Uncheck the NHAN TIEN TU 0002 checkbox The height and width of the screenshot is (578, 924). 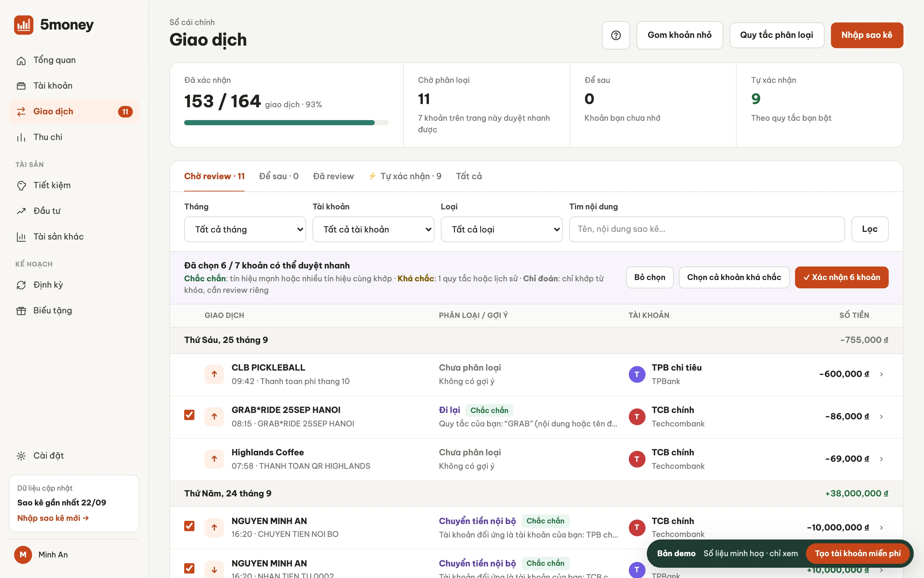point(189,568)
